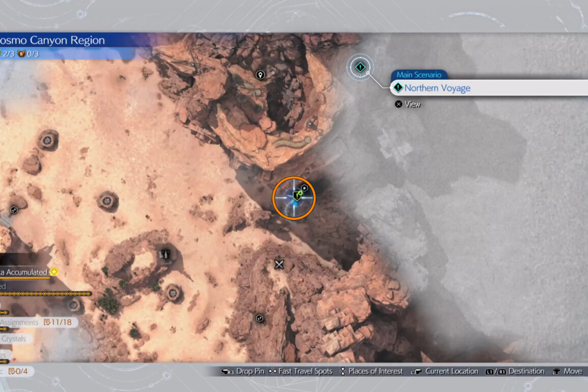Click the Remnawave tower icon on map
This screenshot has height=392, width=588.
tap(164, 254)
